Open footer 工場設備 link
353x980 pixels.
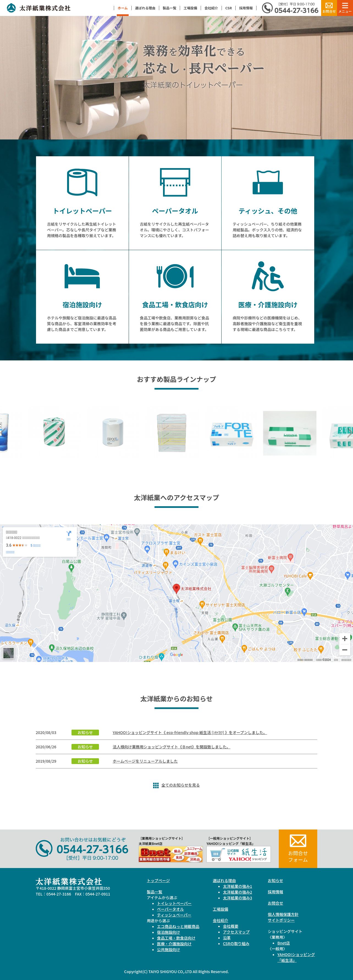(220, 909)
